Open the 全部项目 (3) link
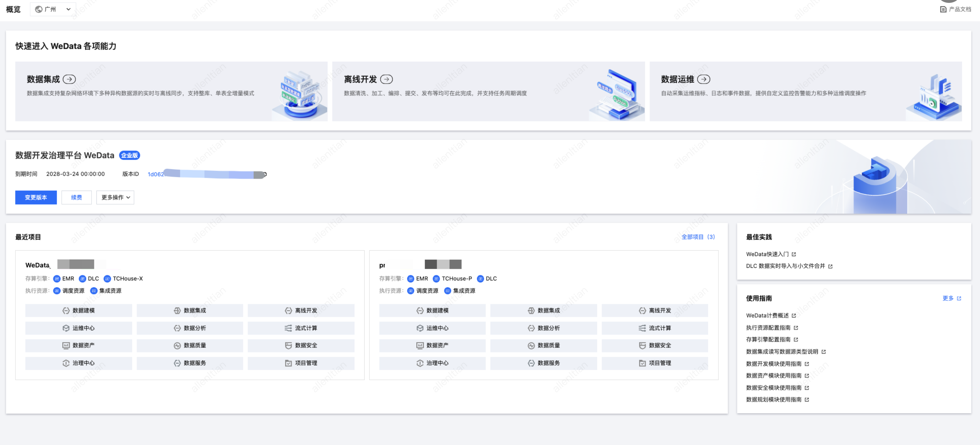This screenshot has width=980, height=445. point(698,237)
